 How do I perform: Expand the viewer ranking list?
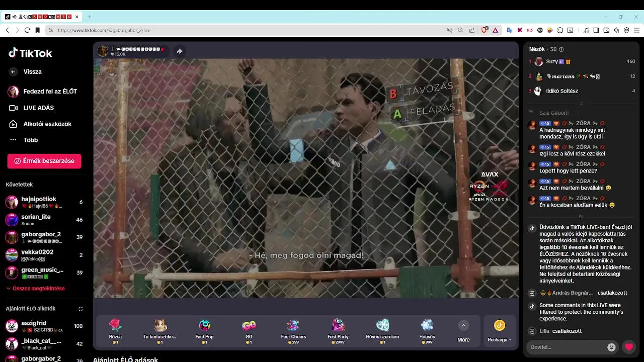[x=581, y=104]
